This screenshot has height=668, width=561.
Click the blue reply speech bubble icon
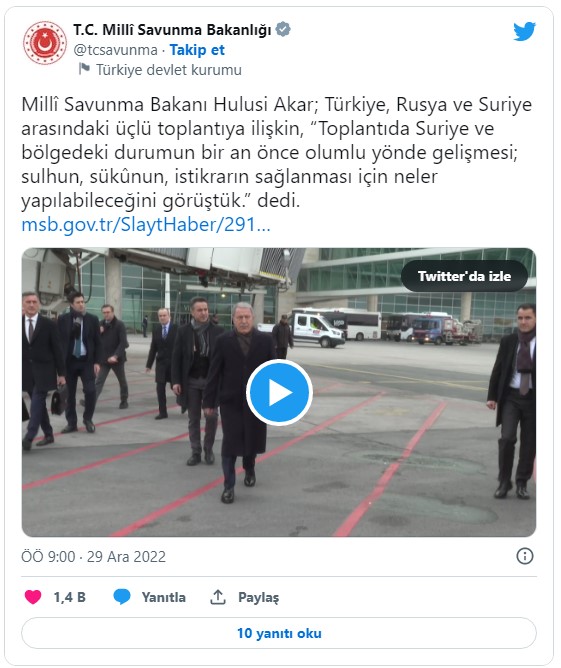pyautogui.click(x=122, y=597)
